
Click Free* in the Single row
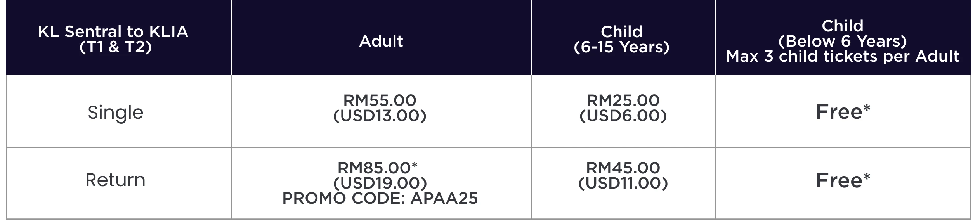click(x=843, y=112)
